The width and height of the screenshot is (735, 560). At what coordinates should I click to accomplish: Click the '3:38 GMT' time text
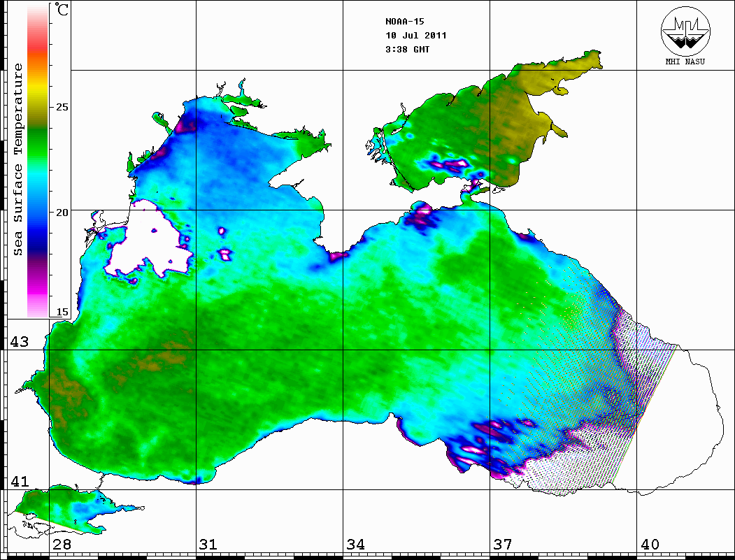point(407,49)
